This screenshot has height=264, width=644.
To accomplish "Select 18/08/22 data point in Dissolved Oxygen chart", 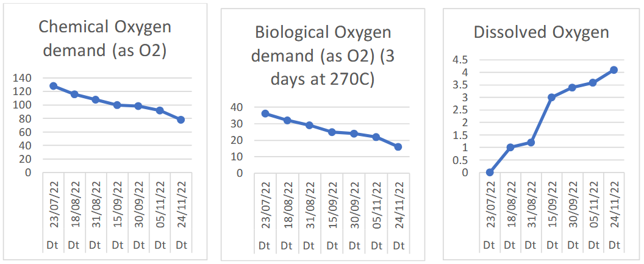I will click(x=510, y=148).
